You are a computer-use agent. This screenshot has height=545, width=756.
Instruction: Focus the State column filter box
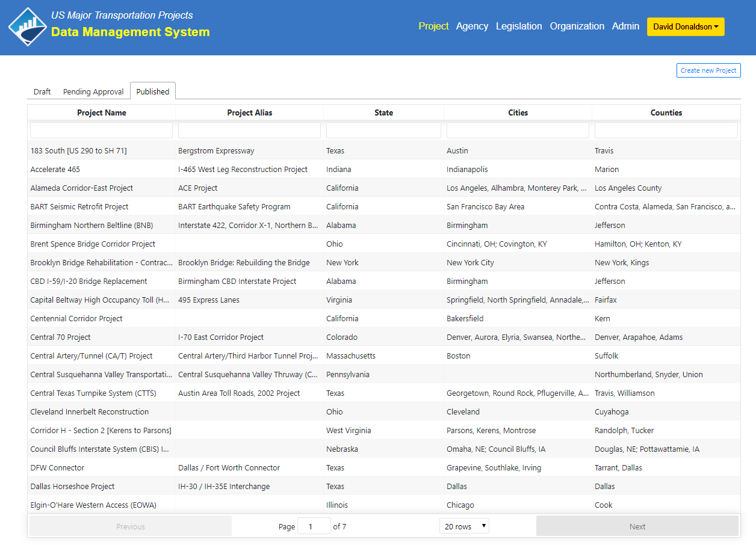(x=383, y=131)
